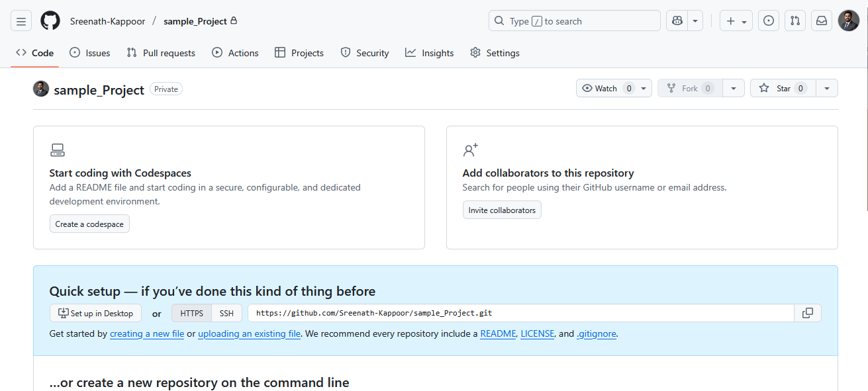Follow the creating a new file link
The image size is (868, 391).
[146, 333]
